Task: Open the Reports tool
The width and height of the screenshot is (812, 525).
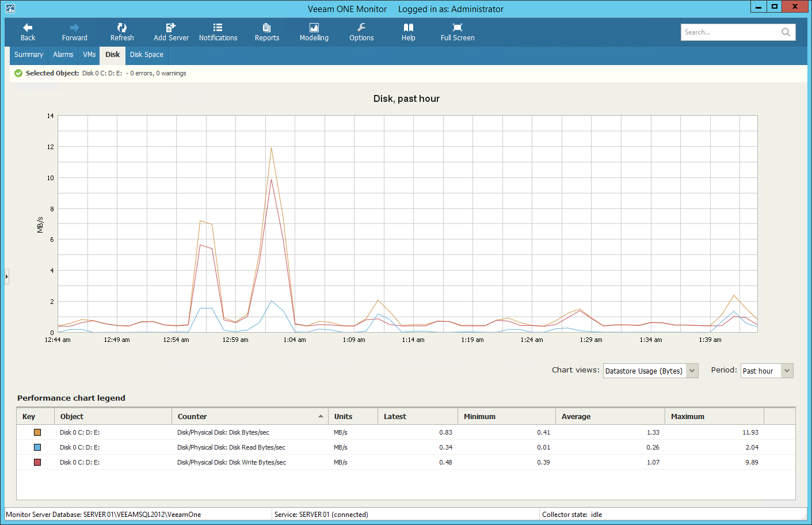Action: pos(267,32)
